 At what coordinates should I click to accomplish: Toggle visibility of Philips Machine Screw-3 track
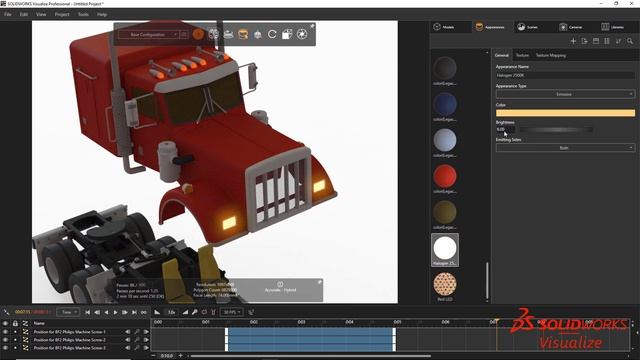[5, 348]
